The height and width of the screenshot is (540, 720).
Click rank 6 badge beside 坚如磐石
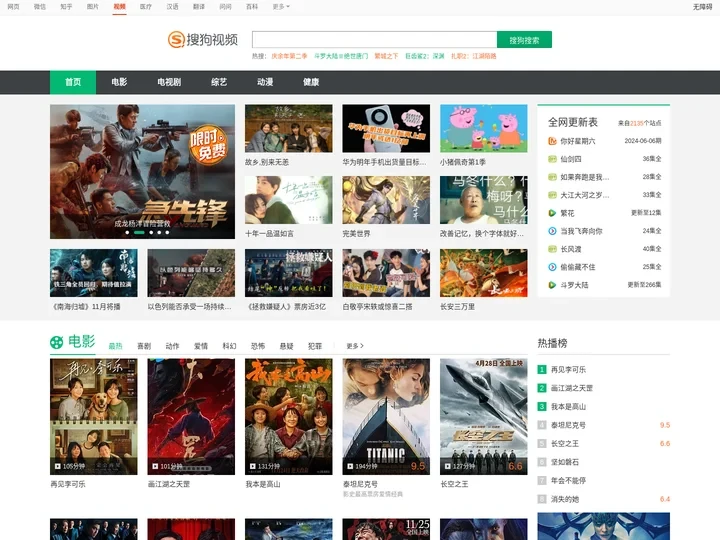pos(542,462)
